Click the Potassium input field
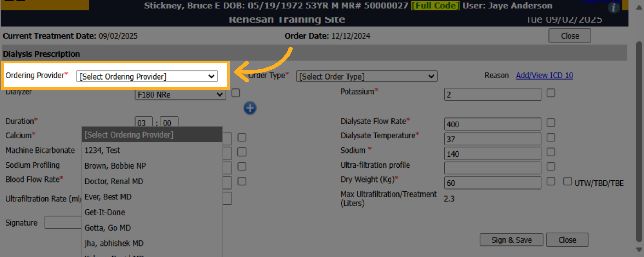The image size is (644, 257). 493,95
